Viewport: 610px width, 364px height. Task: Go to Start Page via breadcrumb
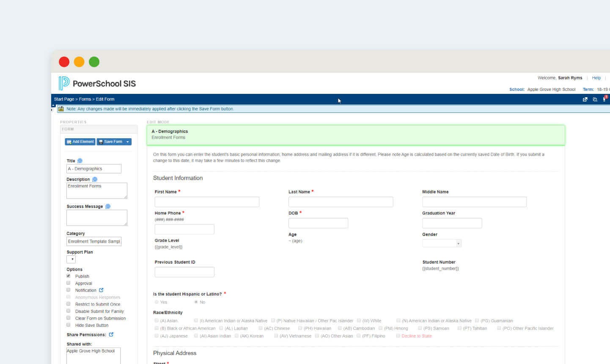coord(64,99)
